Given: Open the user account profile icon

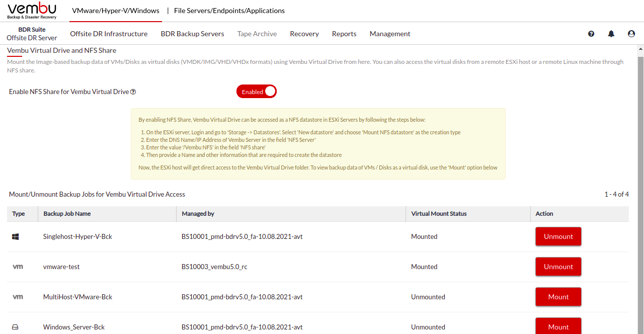Looking at the screenshot, I should tap(631, 34).
